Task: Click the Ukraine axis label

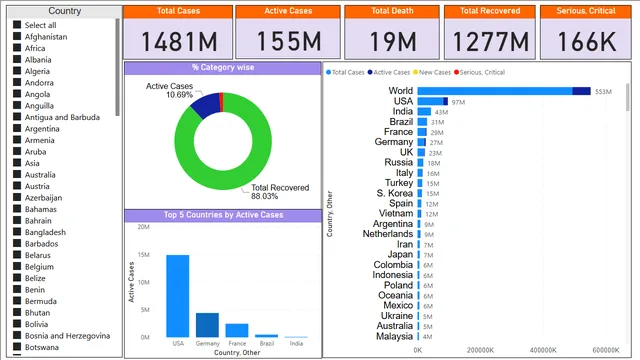Action: [397, 316]
